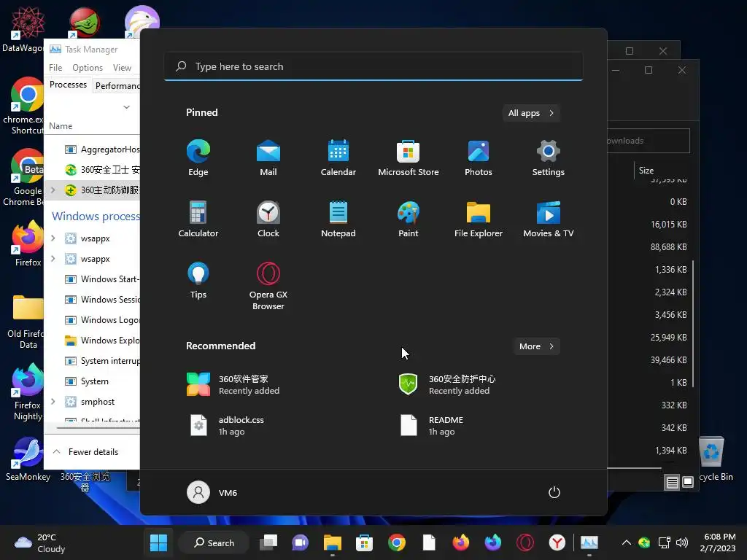Launch the Mail app
This screenshot has height=560, width=747.
click(x=268, y=158)
